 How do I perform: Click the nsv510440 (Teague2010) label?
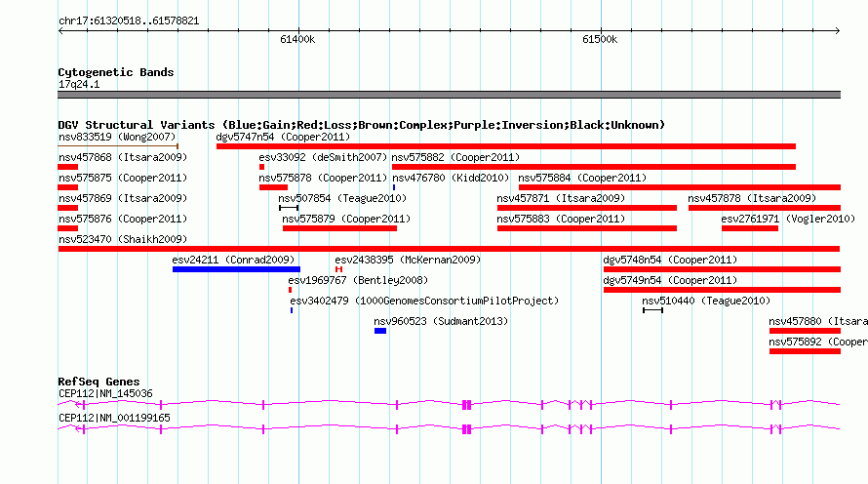[x=706, y=301]
